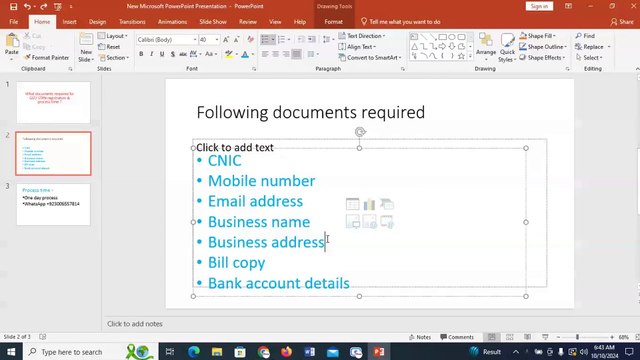Switch to Transitions tab

click(x=132, y=22)
